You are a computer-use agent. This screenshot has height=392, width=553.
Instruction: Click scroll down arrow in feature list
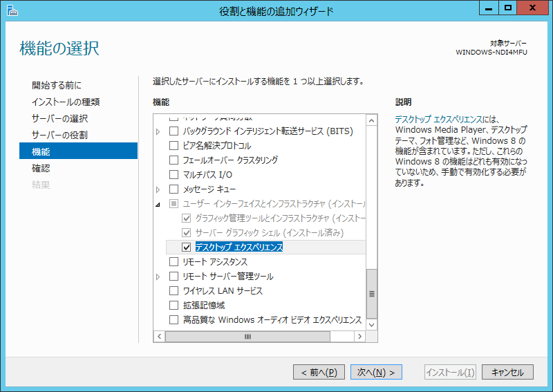tap(371, 324)
